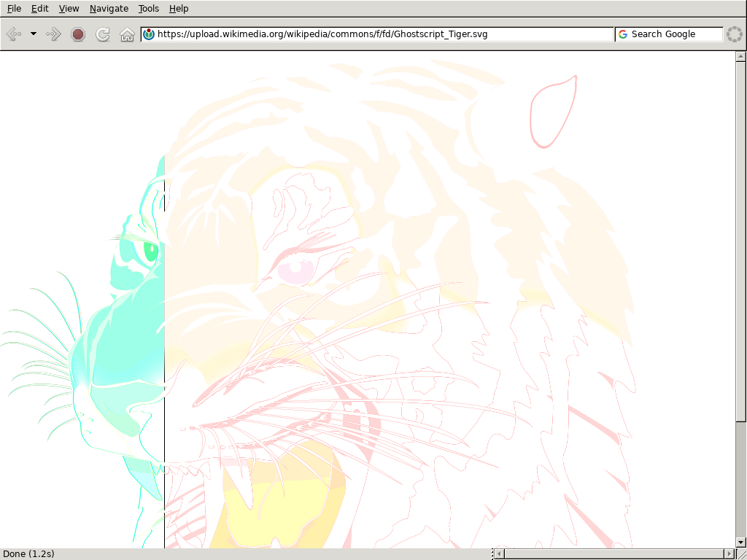Open the Tools menu
Screen dimensions: 747x560
click(x=148, y=9)
